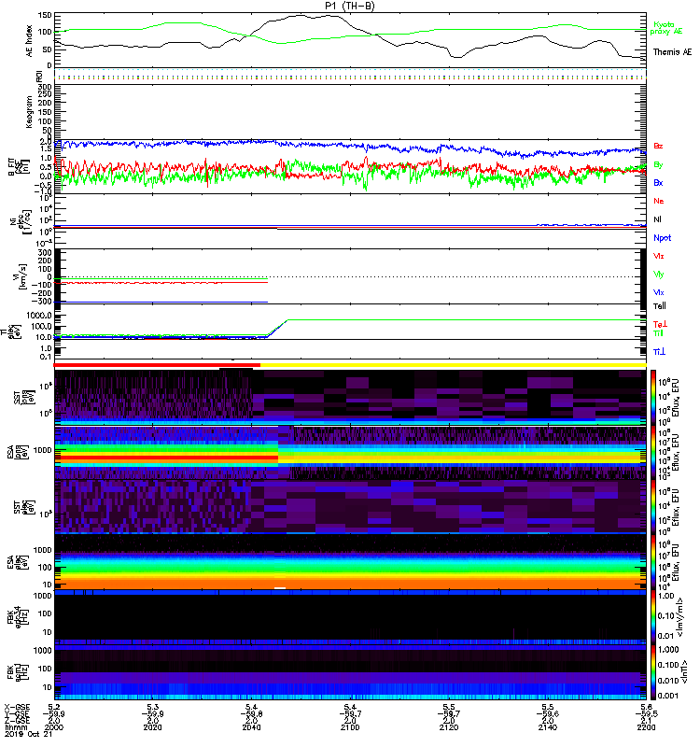Click the P1 (TH-B) plot title
The image size is (700, 747).
coord(350,6)
